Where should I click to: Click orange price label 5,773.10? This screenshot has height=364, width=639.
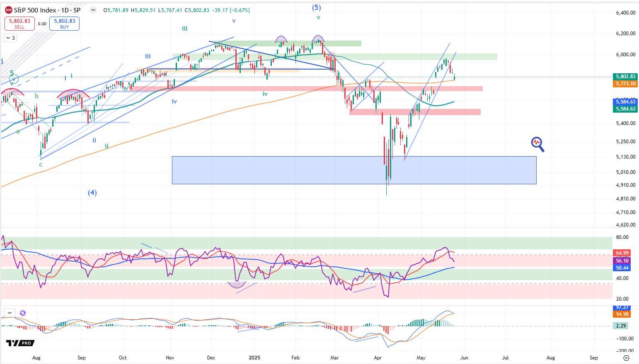tap(625, 84)
